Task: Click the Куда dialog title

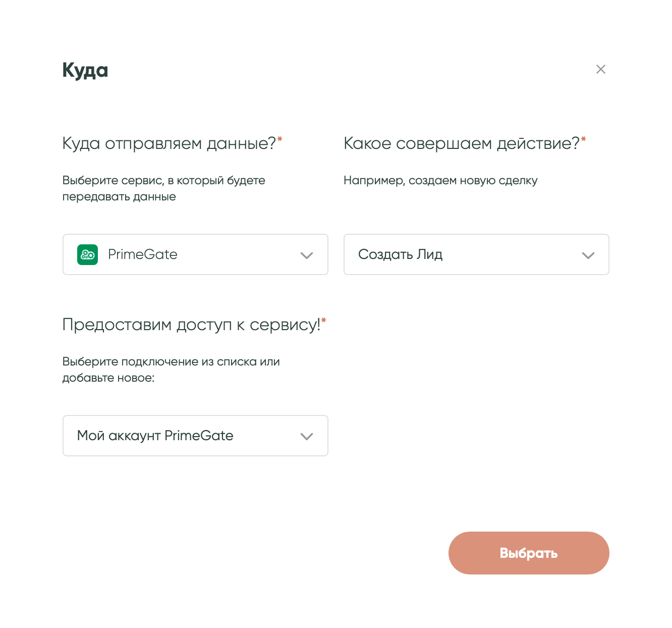Action: [x=85, y=70]
